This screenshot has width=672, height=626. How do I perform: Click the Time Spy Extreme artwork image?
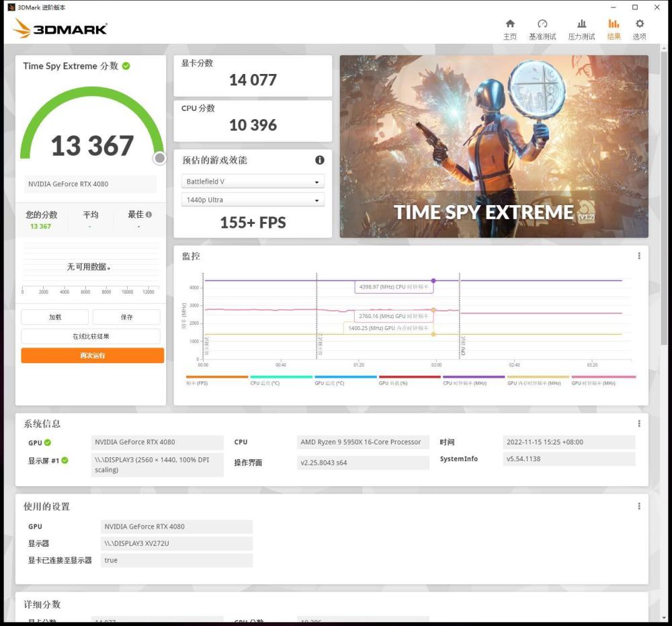(x=494, y=146)
